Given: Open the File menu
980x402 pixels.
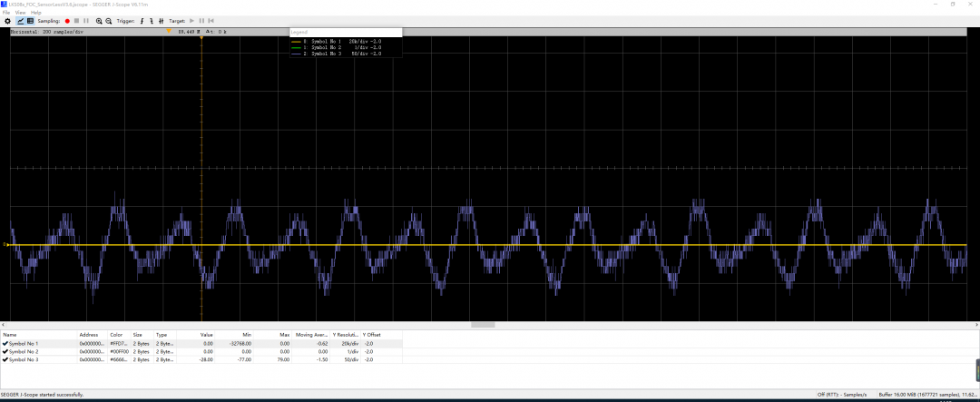Looking at the screenshot, I should point(6,13).
